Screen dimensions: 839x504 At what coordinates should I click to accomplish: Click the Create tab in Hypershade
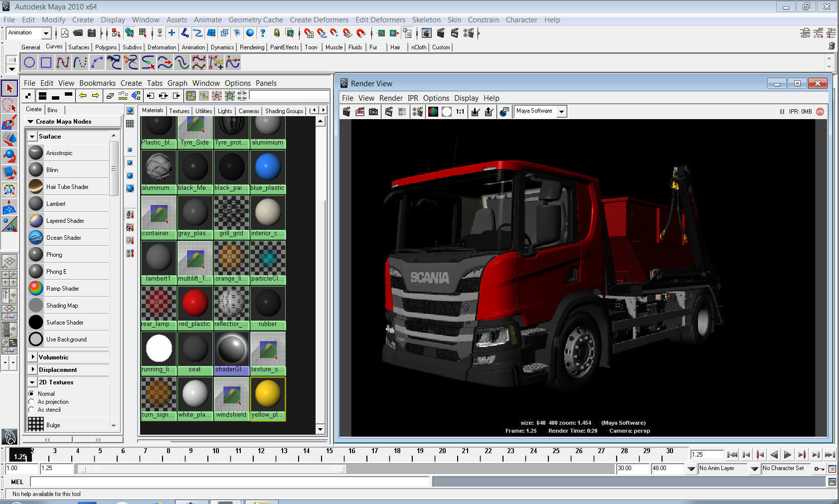click(x=34, y=110)
